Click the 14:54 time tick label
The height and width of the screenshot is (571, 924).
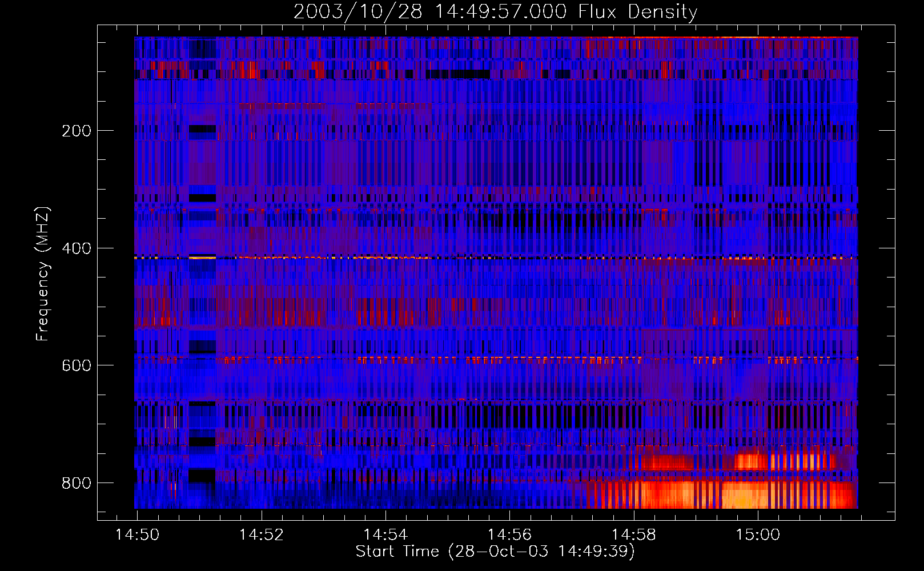pyautogui.click(x=385, y=534)
